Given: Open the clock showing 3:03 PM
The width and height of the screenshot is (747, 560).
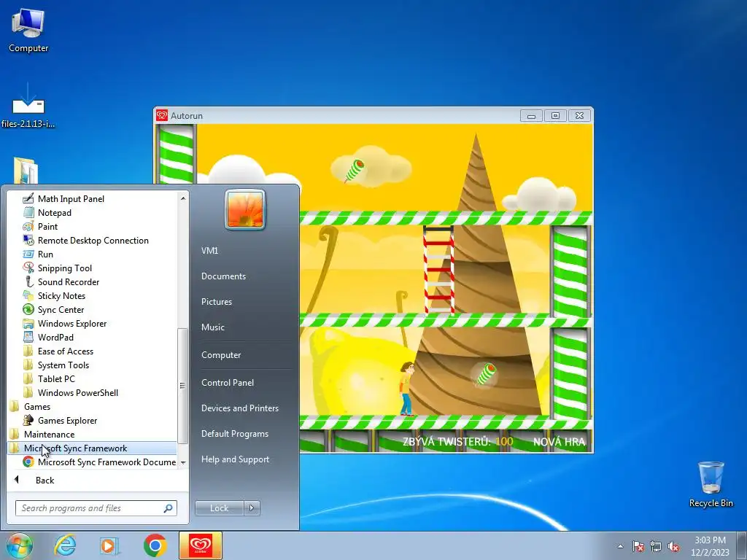Looking at the screenshot, I should (x=711, y=546).
